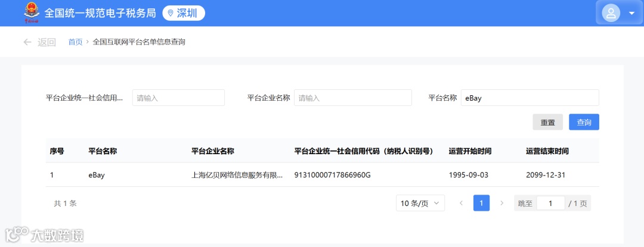Click 运营结束时间 column header
The height and width of the screenshot is (247, 644).
[547, 151]
